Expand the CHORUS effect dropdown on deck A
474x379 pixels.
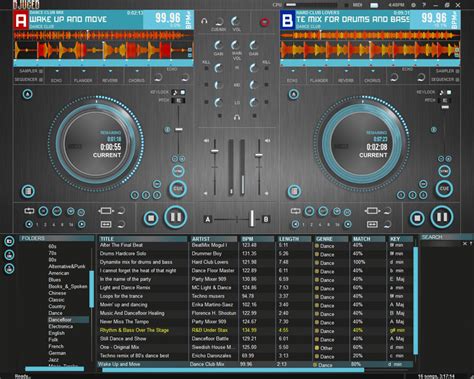(137, 71)
